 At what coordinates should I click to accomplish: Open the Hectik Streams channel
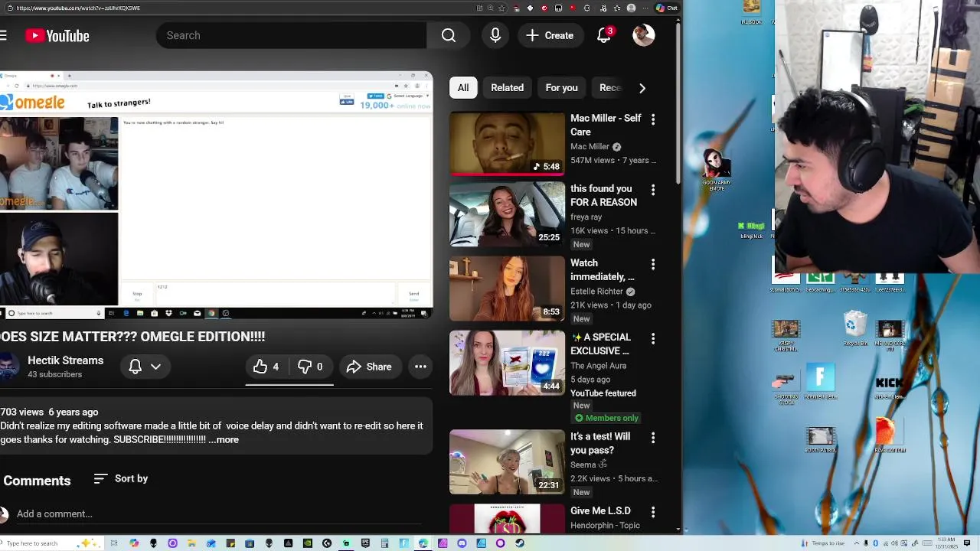(x=65, y=360)
